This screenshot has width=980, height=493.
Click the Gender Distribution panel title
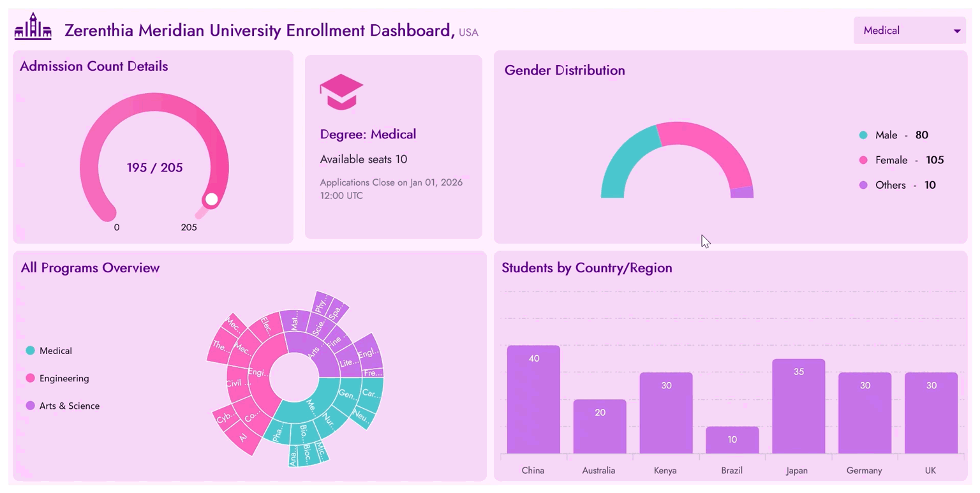click(564, 70)
